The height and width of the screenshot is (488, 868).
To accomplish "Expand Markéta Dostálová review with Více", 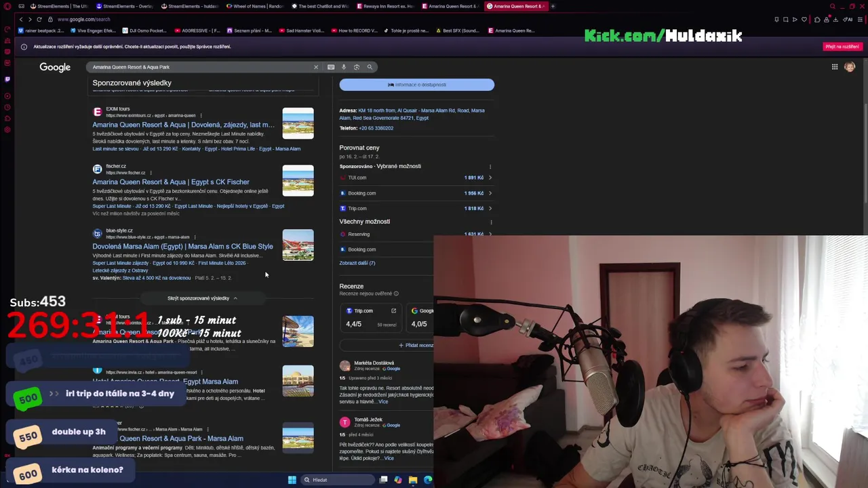I will coord(384,402).
